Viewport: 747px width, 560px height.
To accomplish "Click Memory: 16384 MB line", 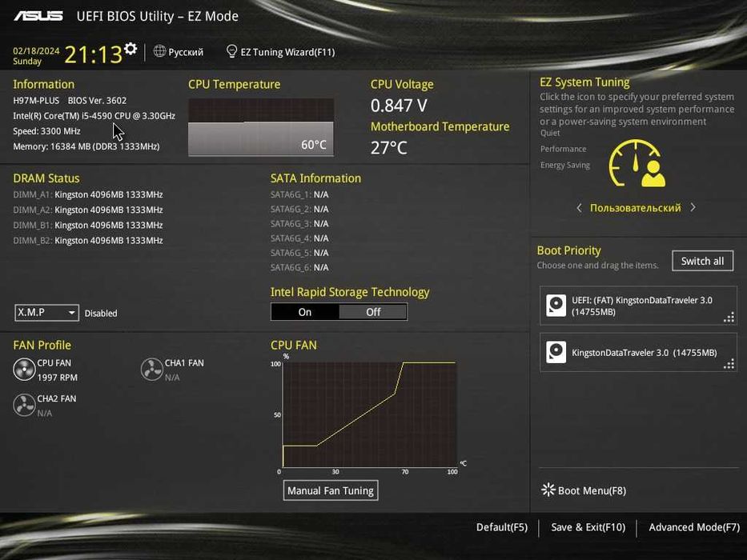I will [86, 146].
